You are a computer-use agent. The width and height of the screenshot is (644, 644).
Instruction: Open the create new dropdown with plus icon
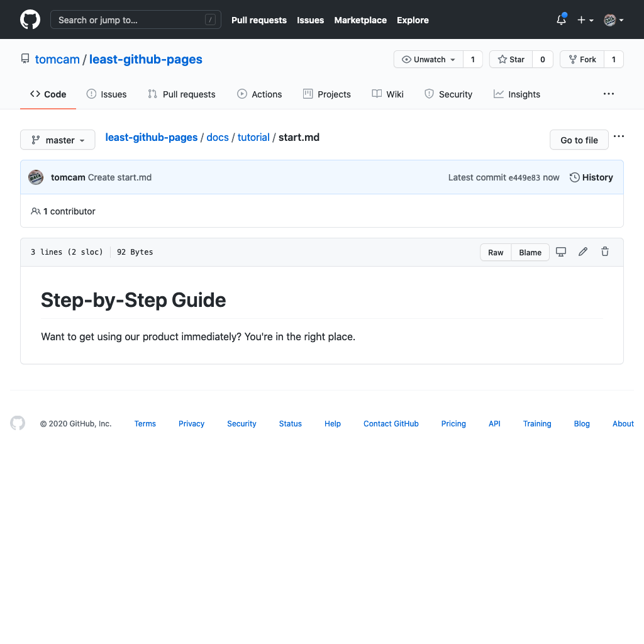pos(585,19)
